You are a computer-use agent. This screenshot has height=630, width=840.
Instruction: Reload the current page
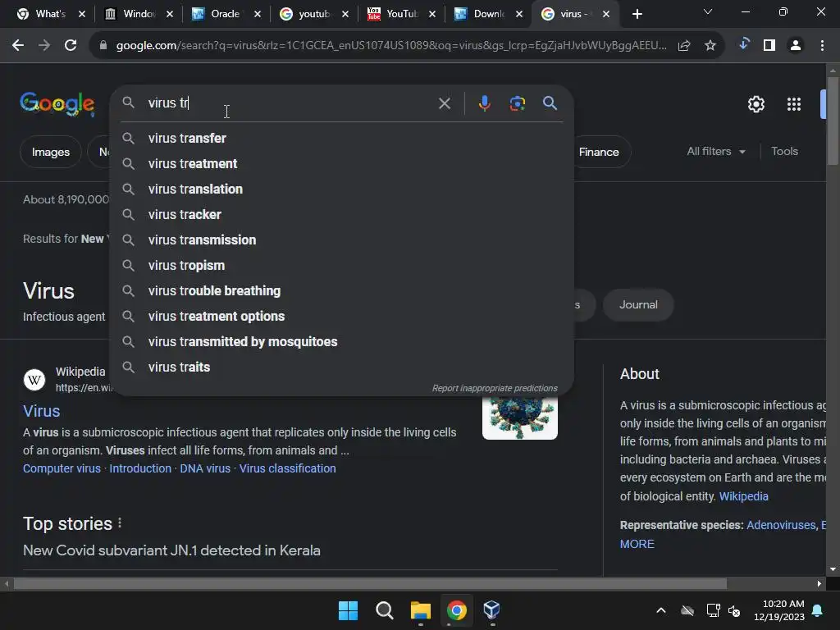71,46
